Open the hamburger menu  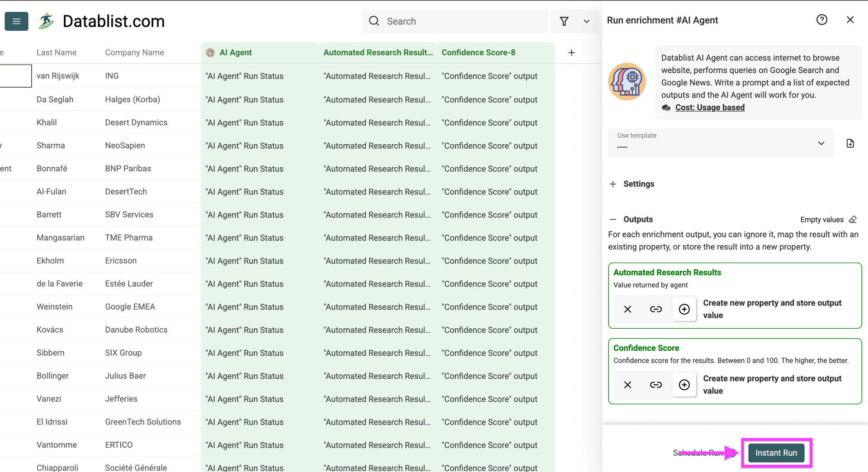point(16,21)
